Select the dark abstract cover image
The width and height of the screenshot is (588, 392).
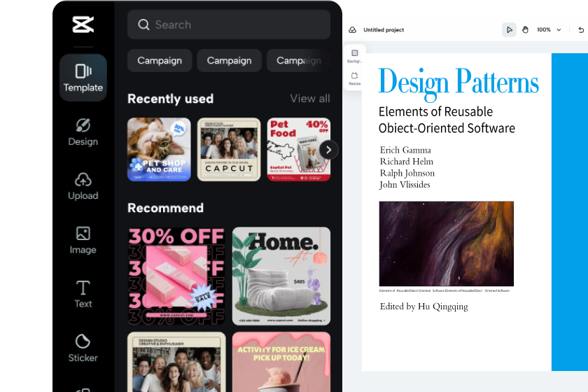447,244
